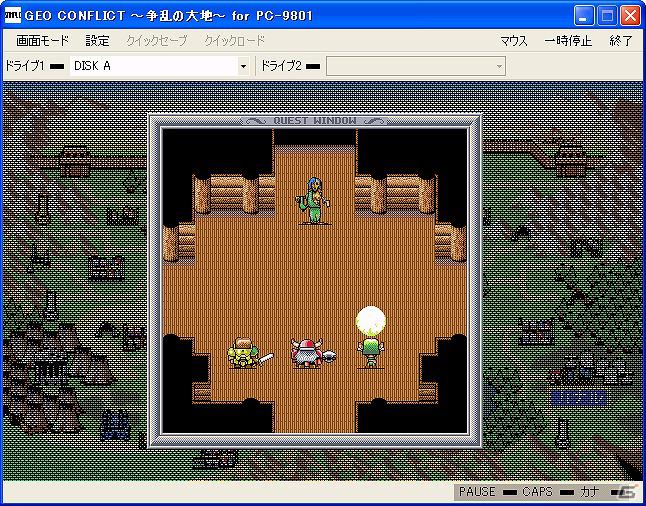The height and width of the screenshot is (506, 646).
Task: Click the green-haired mage sprite
Action: pyautogui.click(x=370, y=352)
